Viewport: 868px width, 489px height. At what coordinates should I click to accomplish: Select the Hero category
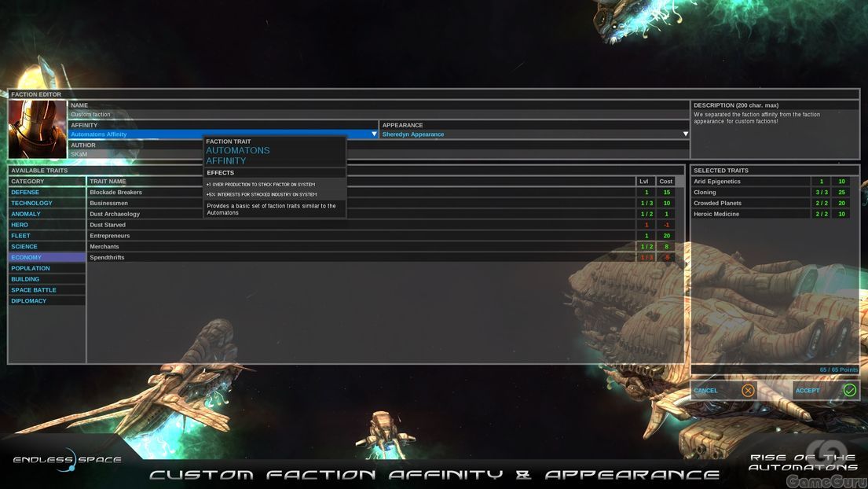coord(47,225)
